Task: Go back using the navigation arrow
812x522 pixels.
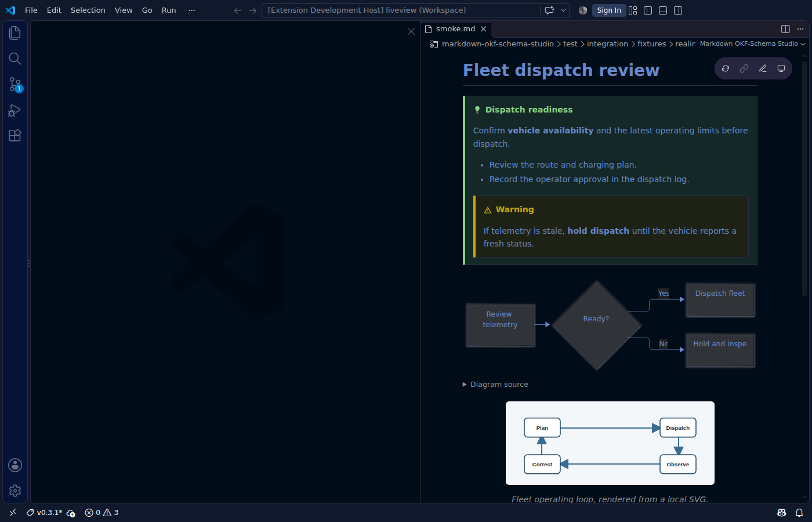Action: click(237, 10)
